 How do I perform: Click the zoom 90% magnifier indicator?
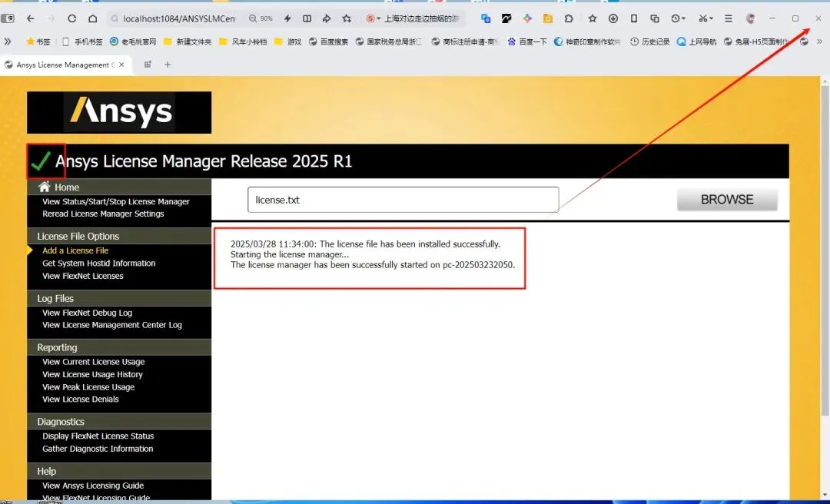[261, 18]
